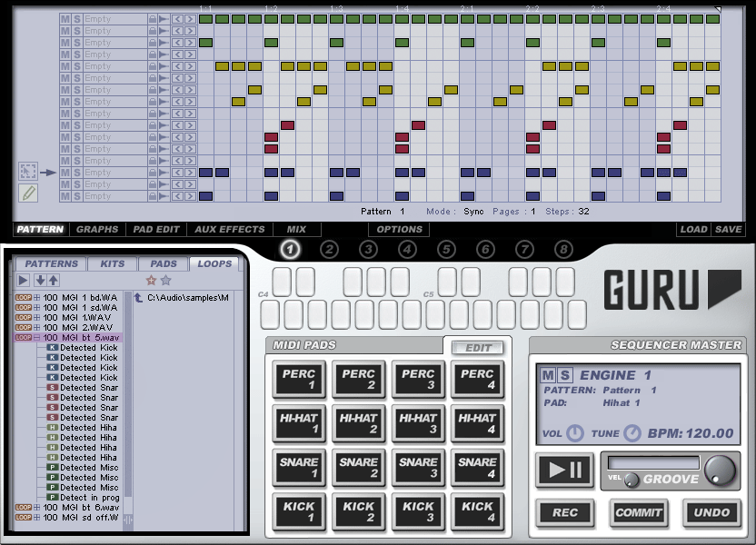Screen dimensions: 756x545
Task: Mute the bottom track row
Action: pos(65,196)
